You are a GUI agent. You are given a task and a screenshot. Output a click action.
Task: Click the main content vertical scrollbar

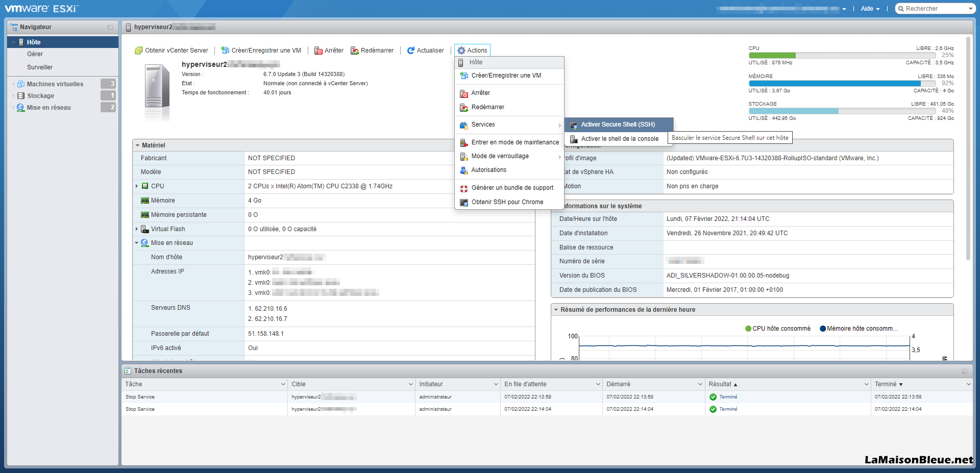point(968,148)
